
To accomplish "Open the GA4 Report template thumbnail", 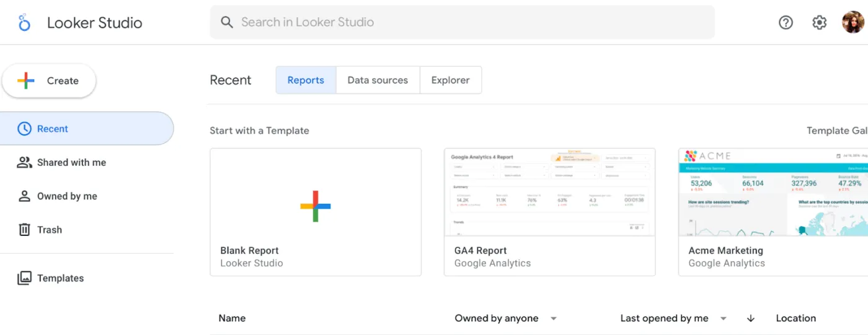I will (550, 192).
